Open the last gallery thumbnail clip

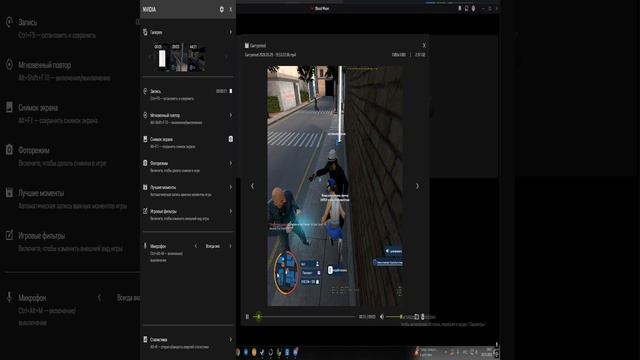point(196,57)
